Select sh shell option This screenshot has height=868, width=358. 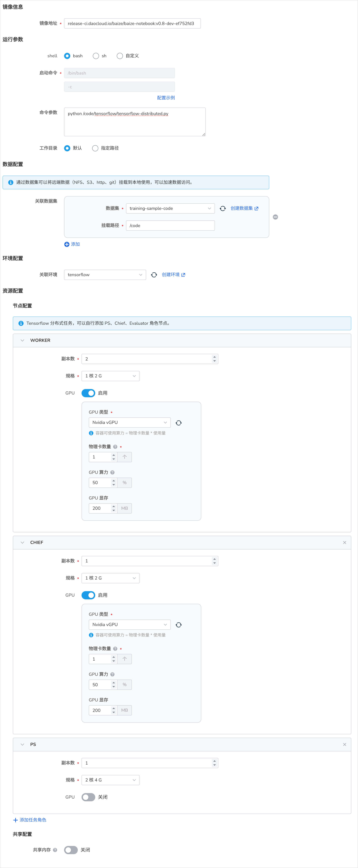tap(96, 56)
